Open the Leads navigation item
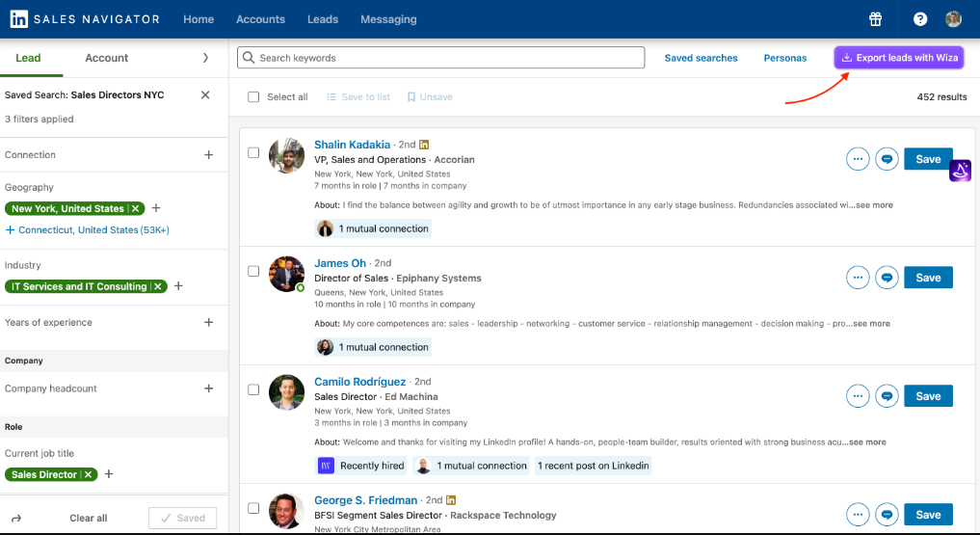The width and height of the screenshot is (980, 535). pos(323,19)
